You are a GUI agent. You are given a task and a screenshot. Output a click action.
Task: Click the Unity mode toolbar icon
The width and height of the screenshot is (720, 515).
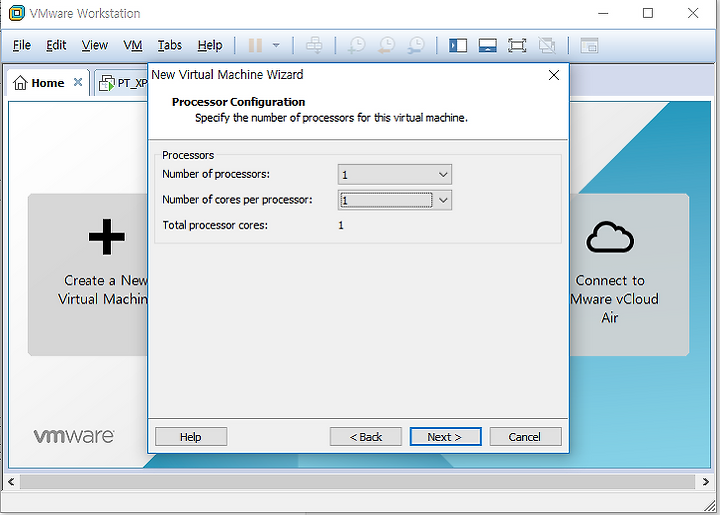pos(546,45)
